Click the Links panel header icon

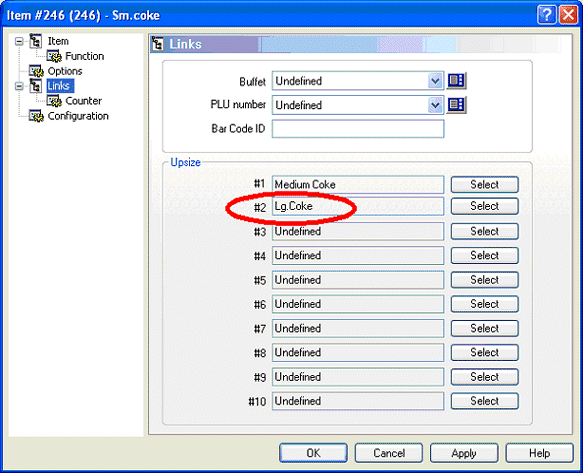[x=158, y=44]
